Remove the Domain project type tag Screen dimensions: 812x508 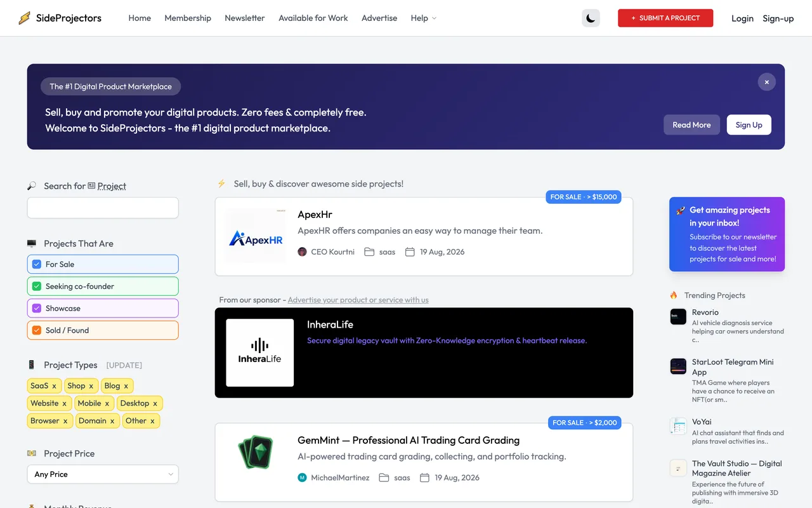[x=112, y=421]
